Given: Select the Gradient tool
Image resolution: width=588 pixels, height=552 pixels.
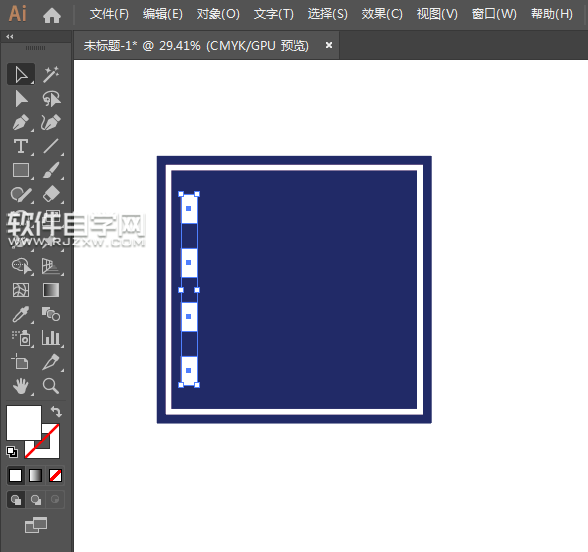Looking at the screenshot, I should [x=51, y=290].
